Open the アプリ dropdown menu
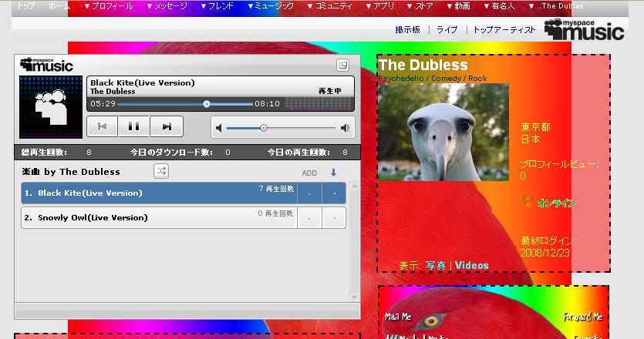This screenshot has height=339, width=644. click(380, 6)
